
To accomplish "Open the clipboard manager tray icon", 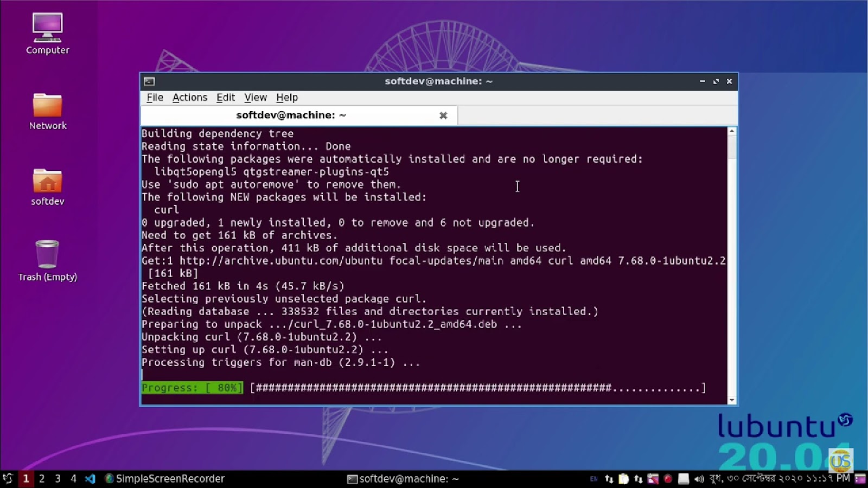I will pos(623,479).
